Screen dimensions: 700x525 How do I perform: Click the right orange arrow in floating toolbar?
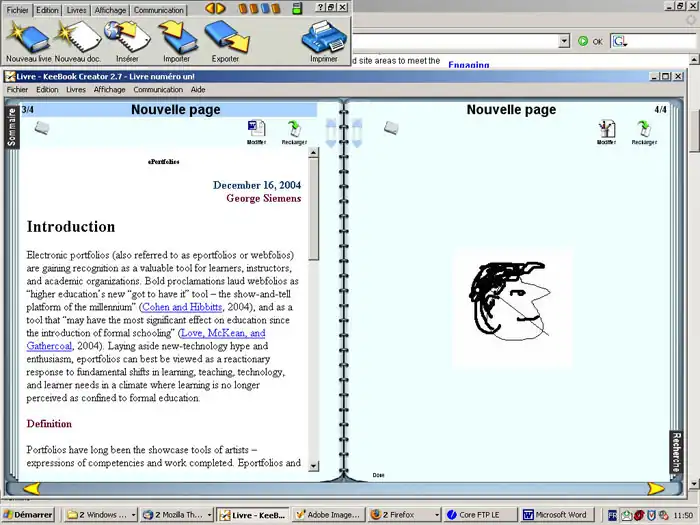[221, 8]
